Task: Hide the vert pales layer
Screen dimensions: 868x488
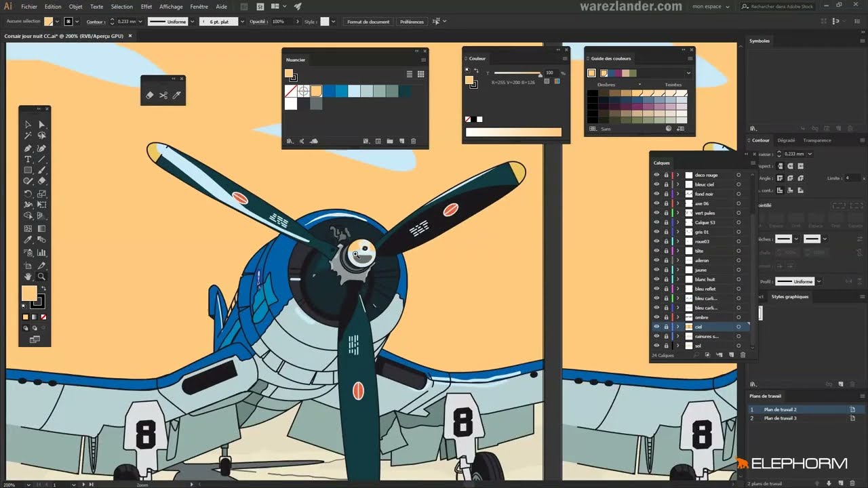Action: click(x=656, y=213)
